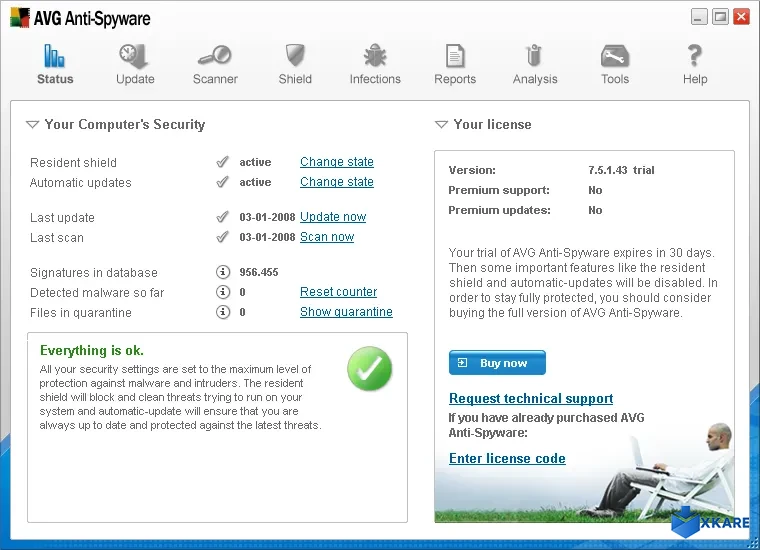Open the Shield toolbar icon

click(x=295, y=56)
